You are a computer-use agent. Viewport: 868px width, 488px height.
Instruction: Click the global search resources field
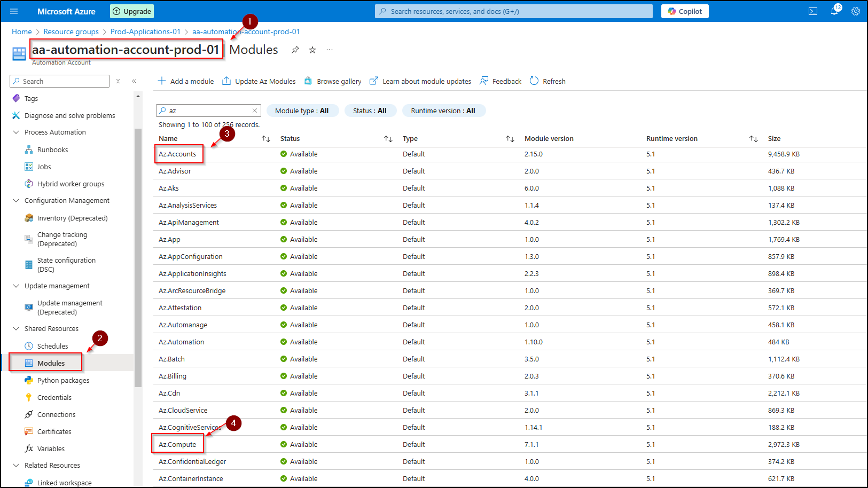coord(514,11)
